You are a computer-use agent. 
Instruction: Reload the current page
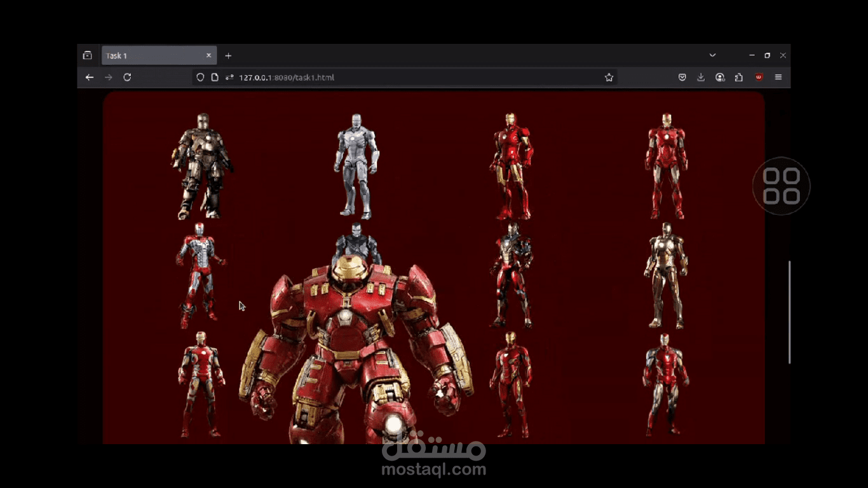point(127,78)
